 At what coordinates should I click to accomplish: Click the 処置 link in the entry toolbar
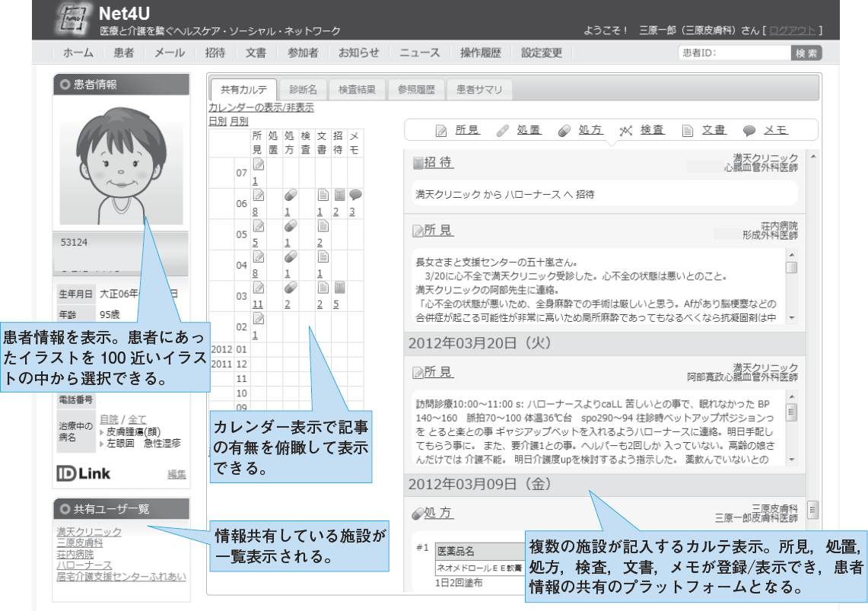pos(529,130)
